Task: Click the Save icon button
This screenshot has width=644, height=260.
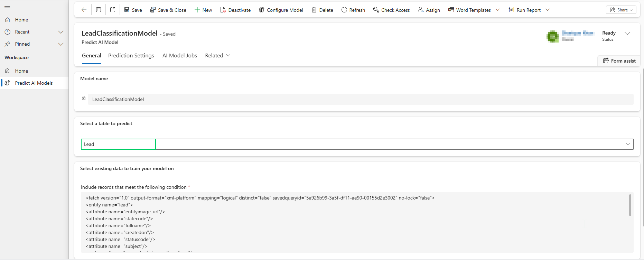Action: (x=127, y=10)
